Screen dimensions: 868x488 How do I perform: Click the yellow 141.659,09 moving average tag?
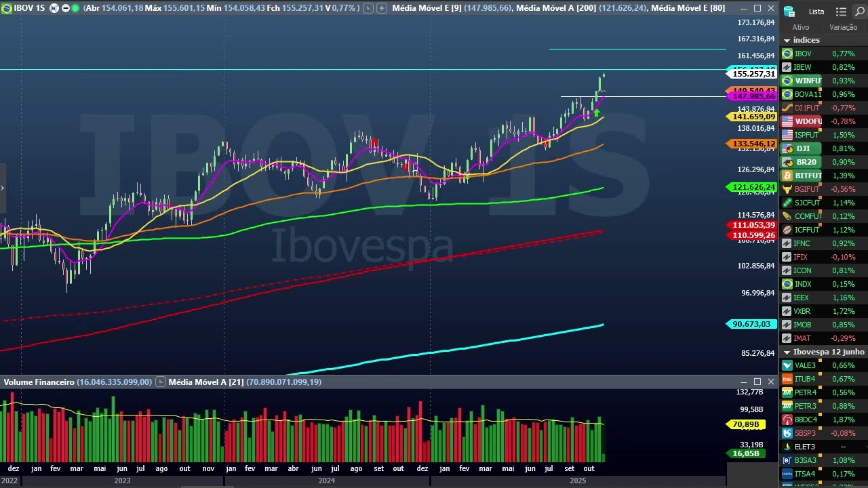pyautogui.click(x=751, y=117)
